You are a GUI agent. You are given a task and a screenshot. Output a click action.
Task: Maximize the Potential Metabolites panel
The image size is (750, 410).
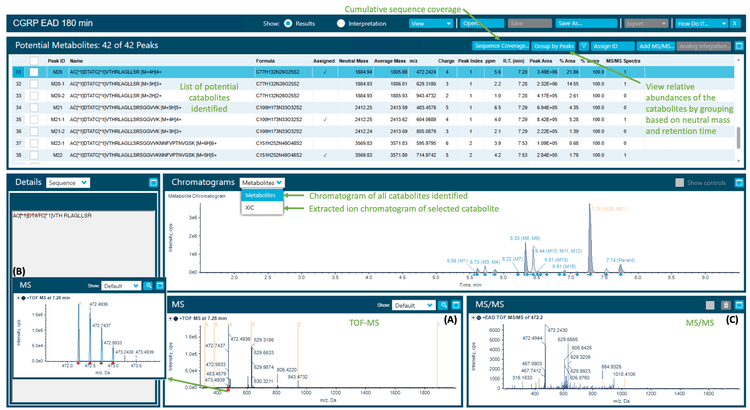pos(738,46)
